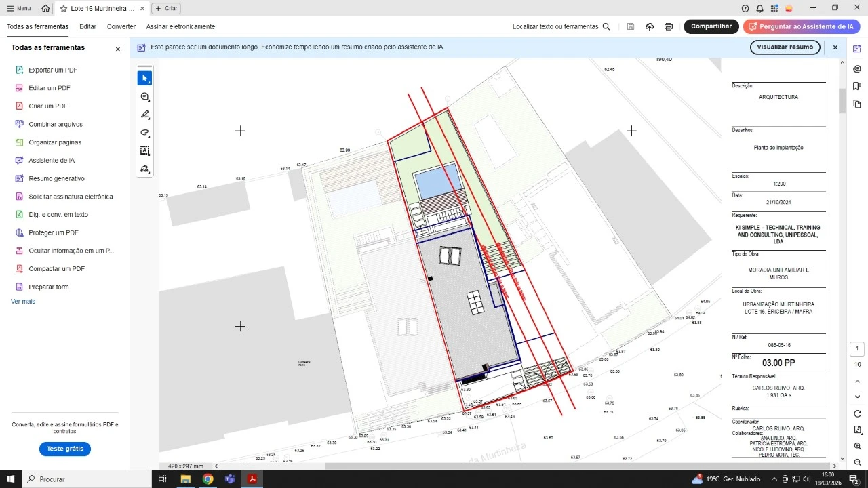The height and width of the screenshot is (488, 868).
Task: Click the cloud upload icon
Action: click(650, 26)
